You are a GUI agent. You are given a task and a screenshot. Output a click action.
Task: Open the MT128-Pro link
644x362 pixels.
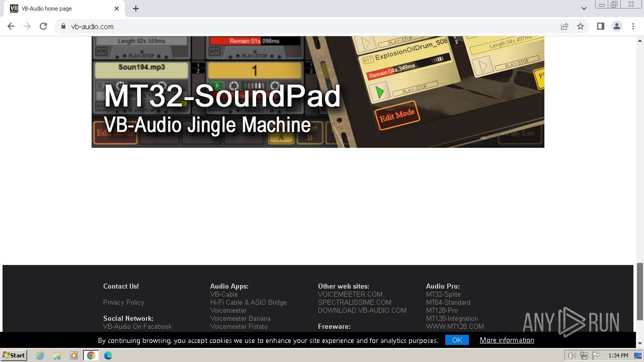(x=442, y=310)
